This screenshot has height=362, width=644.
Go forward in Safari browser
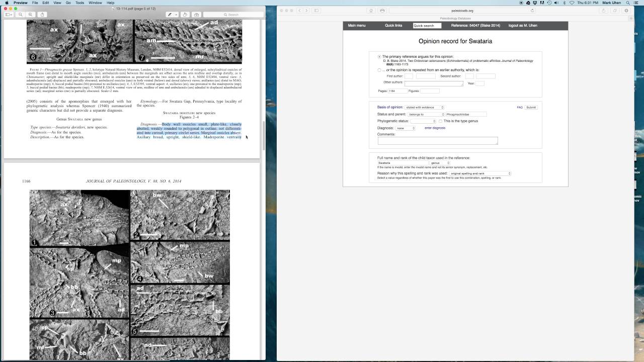point(306,11)
